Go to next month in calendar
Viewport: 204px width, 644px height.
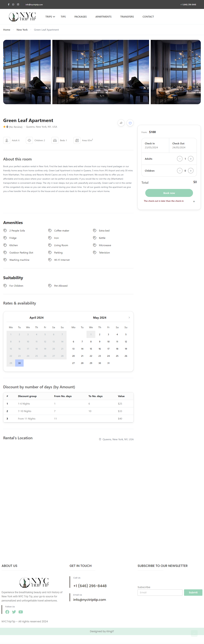pyautogui.click(x=129, y=318)
